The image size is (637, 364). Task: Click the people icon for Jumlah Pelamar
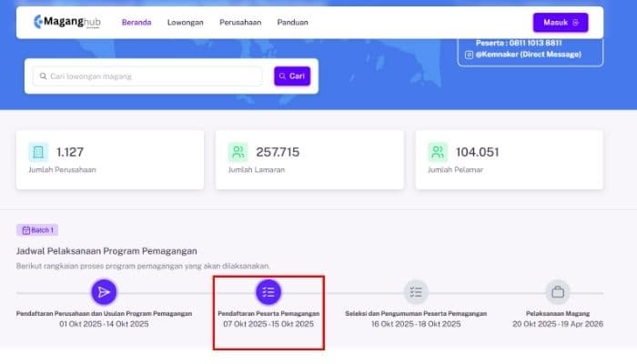(438, 152)
